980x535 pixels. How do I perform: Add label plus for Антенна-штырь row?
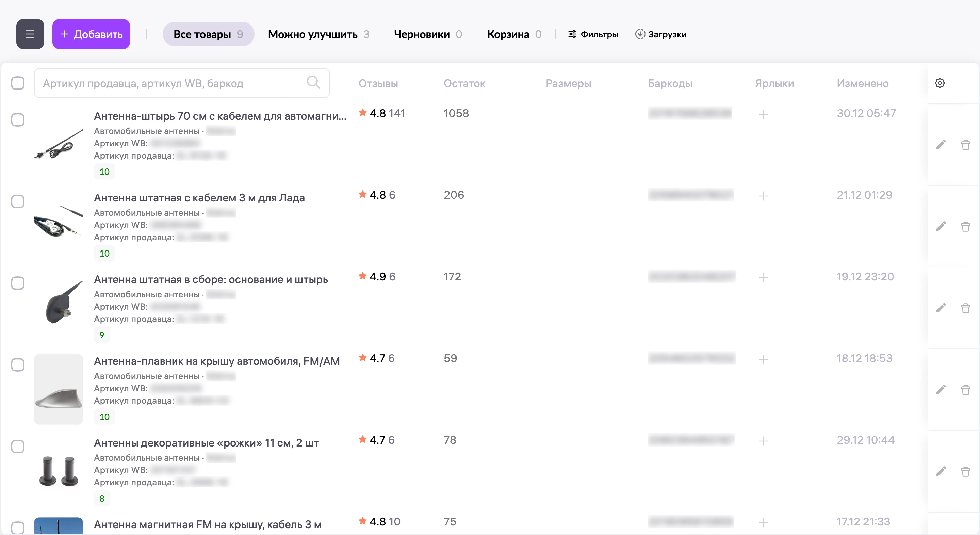tap(764, 114)
